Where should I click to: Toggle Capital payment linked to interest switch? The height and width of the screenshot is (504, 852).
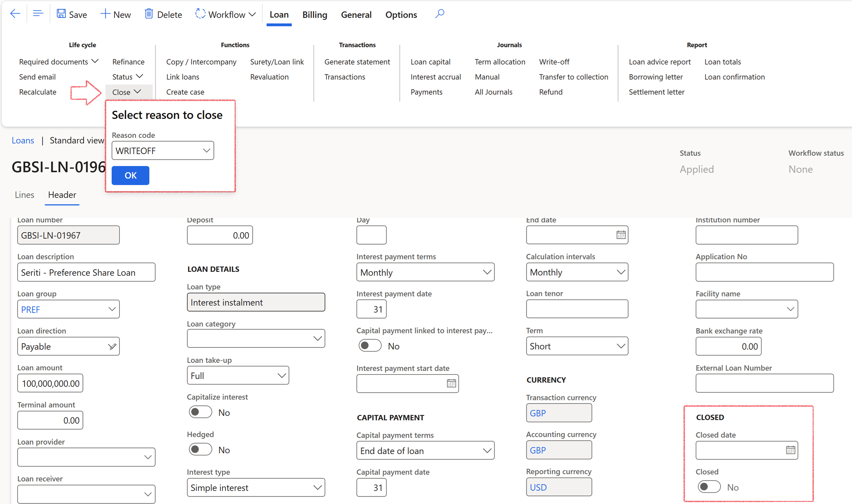[370, 346]
